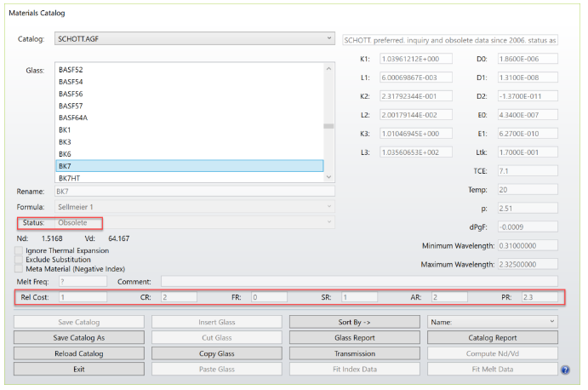Choose BK1 in the glass list
This screenshot has height=390, width=588.
(189, 129)
